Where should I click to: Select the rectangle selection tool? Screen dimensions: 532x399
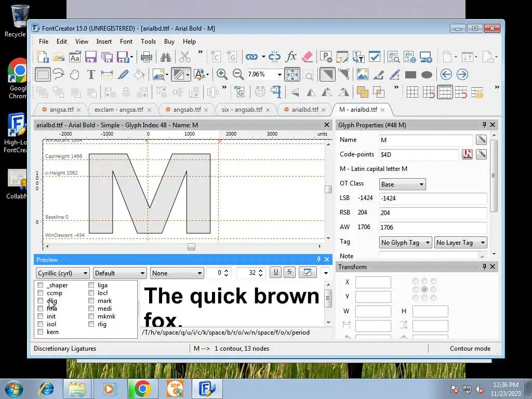point(43,74)
